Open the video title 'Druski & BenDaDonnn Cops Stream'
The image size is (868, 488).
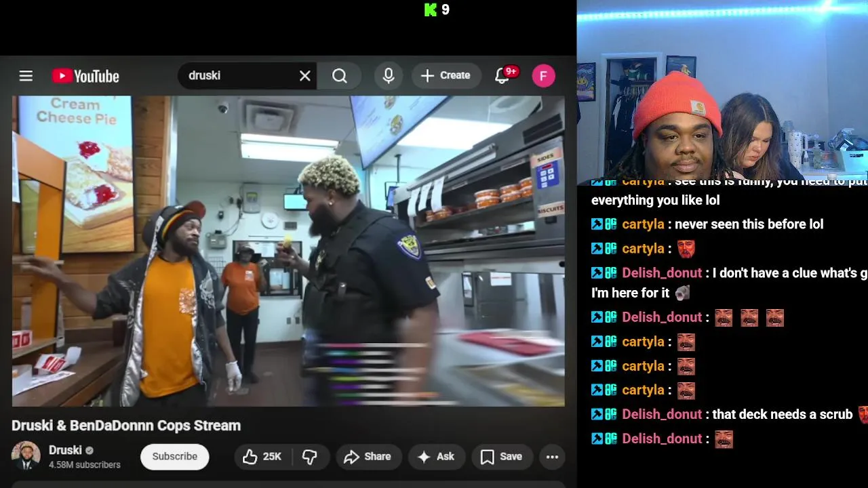click(x=126, y=426)
